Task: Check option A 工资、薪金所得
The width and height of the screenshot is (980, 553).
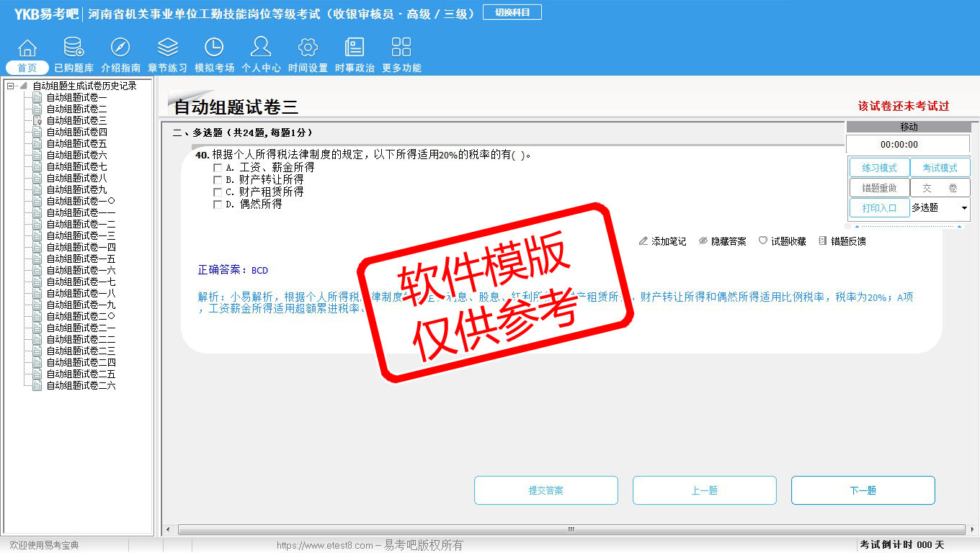Action: point(218,168)
